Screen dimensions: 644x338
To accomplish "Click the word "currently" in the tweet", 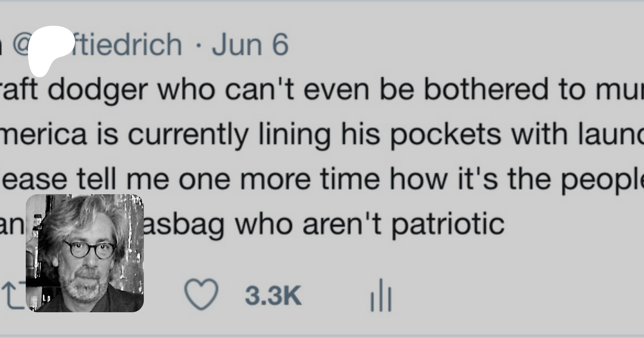I will 188,135.
